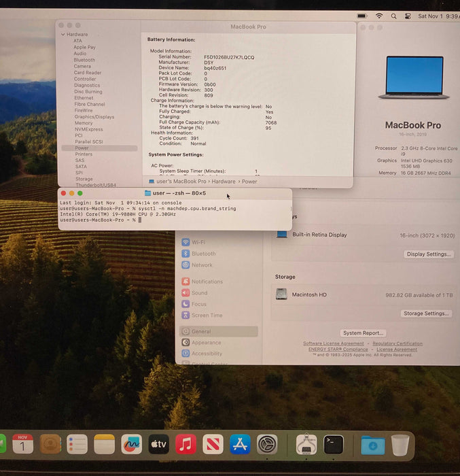Viewport: 460px width, 476px height.
Task: Select Diagnostics in hardware list
Action: click(87, 85)
